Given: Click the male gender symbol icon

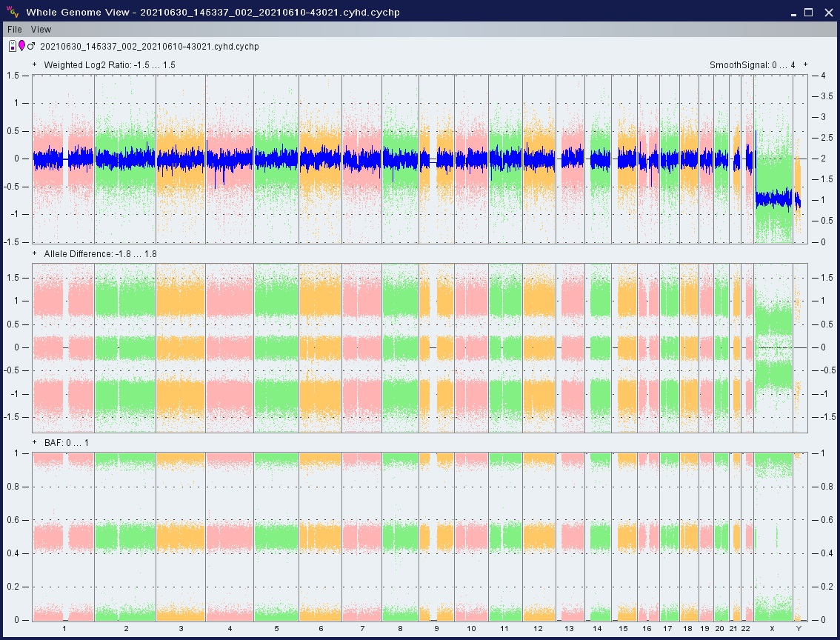Looking at the screenshot, I should (x=31, y=47).
